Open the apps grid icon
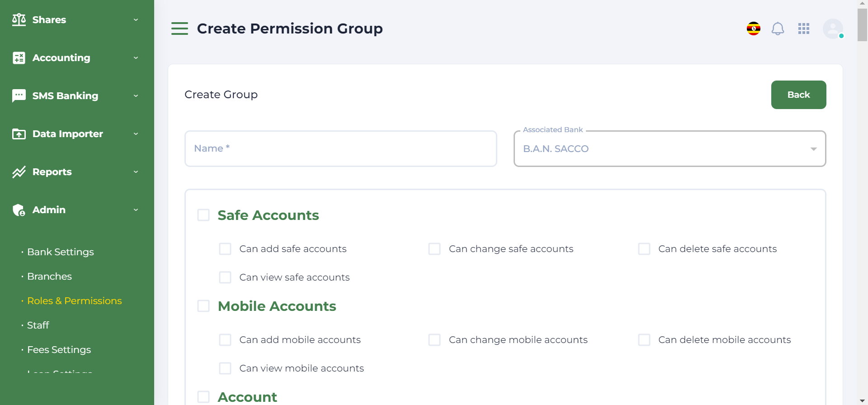The width and height of the screenshot is (868, 405). click(x=804, y=29)
